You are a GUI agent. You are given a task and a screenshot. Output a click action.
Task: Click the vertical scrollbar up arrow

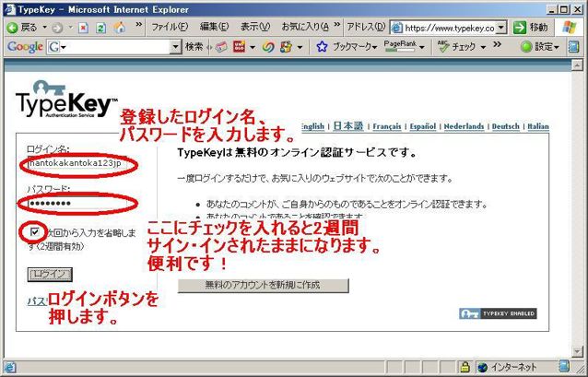[578, 65]
